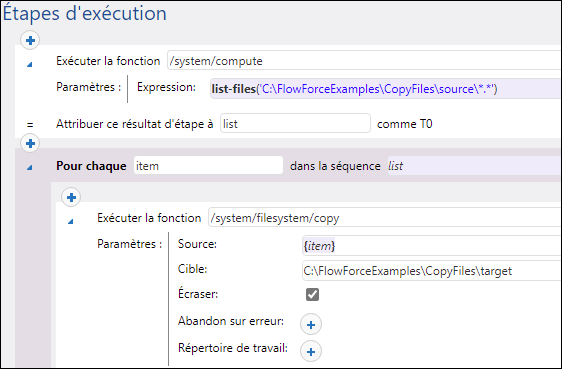Click the 'Abandon sur erreur:' label
The image size is (562, 369).
point(231,321)
